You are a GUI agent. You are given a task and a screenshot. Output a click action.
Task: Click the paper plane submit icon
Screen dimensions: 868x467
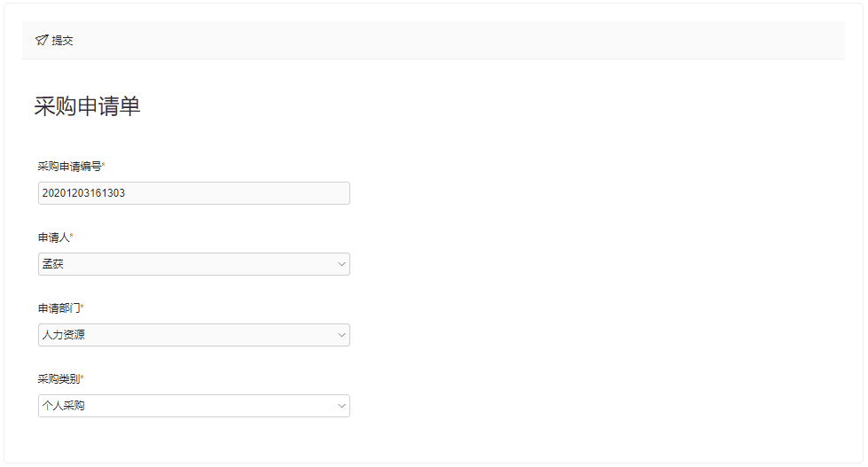click(x=42, y=40)
